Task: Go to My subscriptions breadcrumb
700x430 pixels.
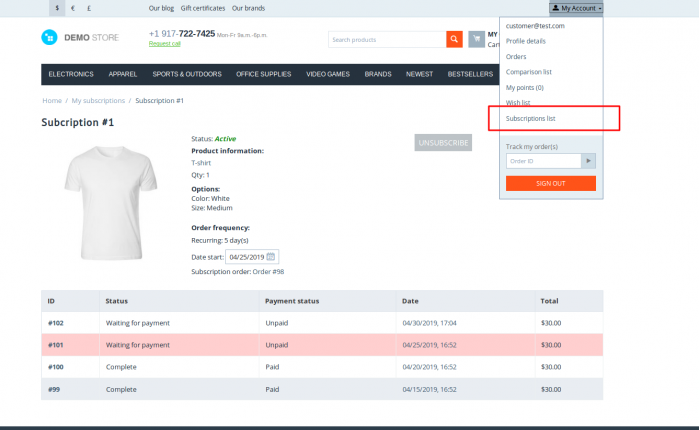Action: [x=98, y=100]
